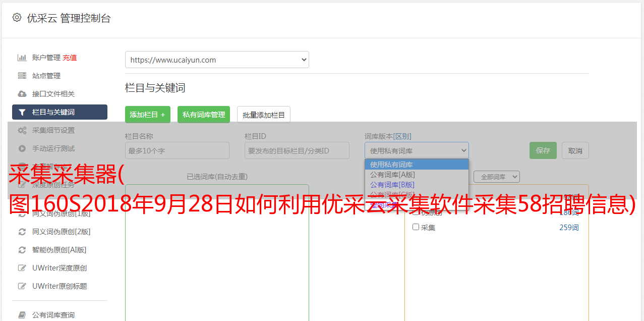Click the cloud upload icon for 接口文件相关
Image resolution: width=644 pixels, height=321 pixels.
click(22, 94)
